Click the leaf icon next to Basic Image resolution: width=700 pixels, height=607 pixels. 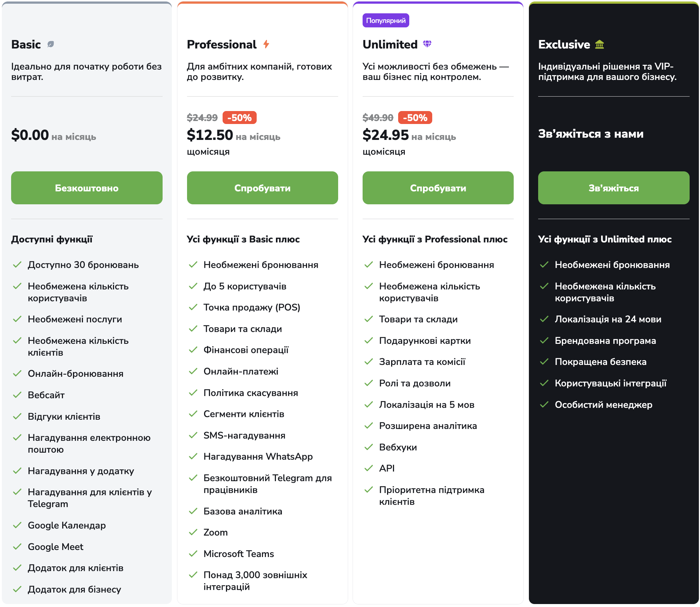tap(51, 44)
